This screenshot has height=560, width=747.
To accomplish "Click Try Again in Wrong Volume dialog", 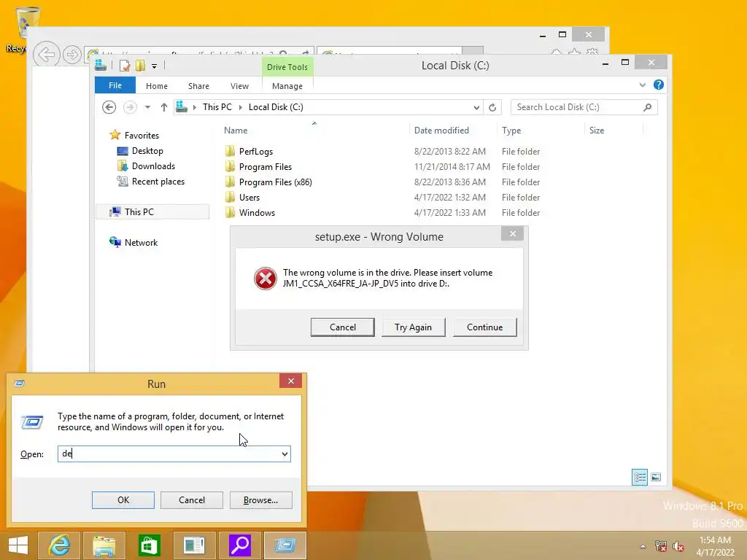I will 413,327.
